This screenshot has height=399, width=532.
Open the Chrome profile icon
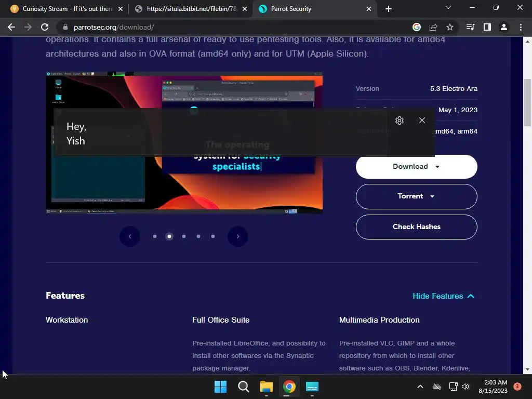(504, 27)
